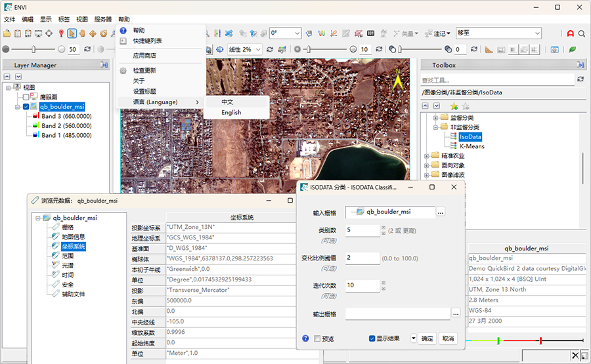591x364 pixels.
Task: Open the data manager clipboard icon
Action: (x=17, y=33)
